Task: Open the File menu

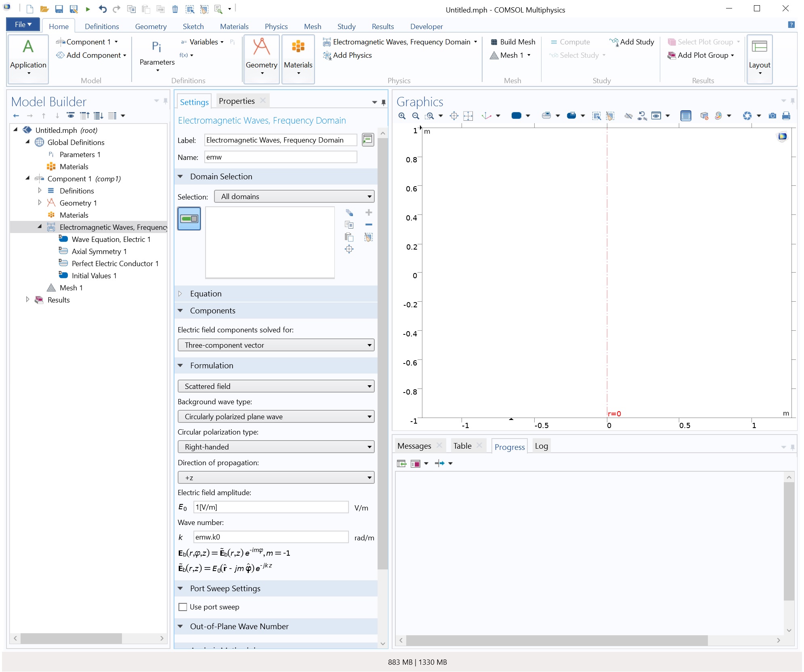Action: pyautogui.click(x=23, y=25)
